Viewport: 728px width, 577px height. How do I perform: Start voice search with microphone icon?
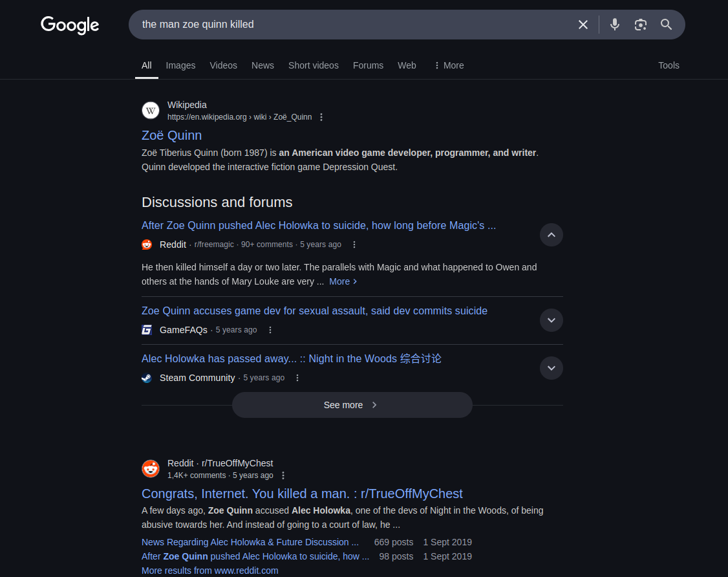614,25
